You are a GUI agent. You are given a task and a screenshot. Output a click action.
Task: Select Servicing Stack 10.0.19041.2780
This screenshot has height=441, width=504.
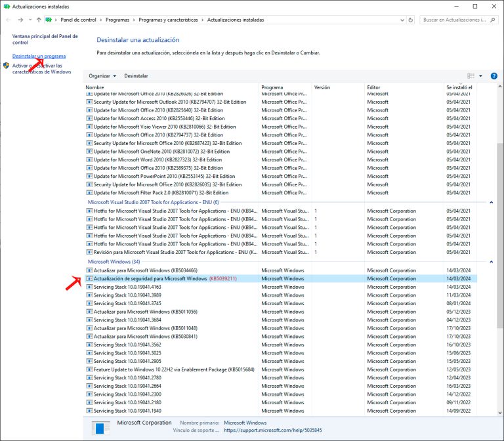click(281, 378)
